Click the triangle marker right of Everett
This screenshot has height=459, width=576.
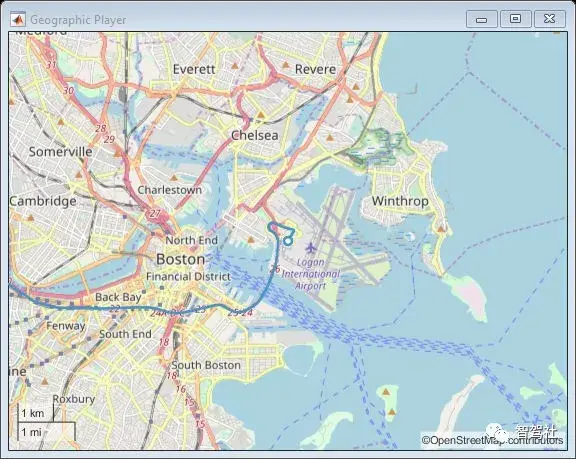tap(234, 66)
